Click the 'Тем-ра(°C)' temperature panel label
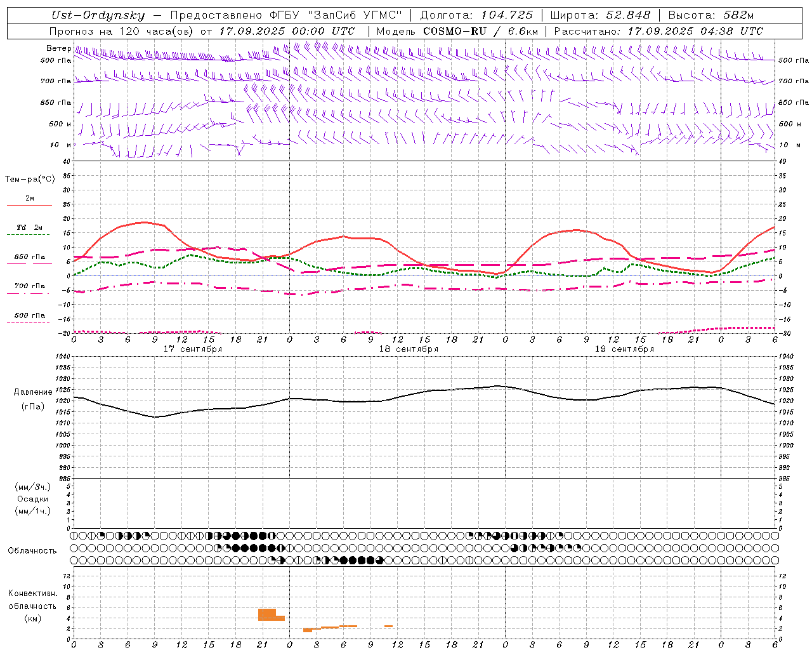 [x=30, y=180]
